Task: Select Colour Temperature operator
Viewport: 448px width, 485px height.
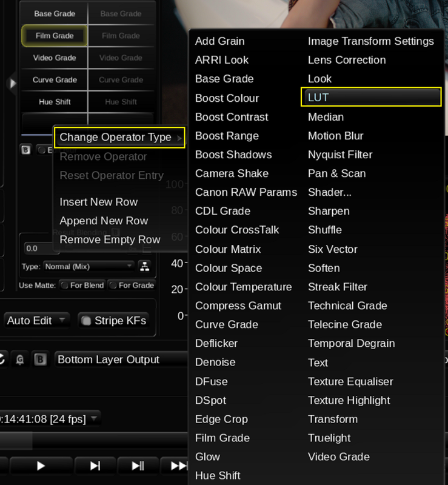Action: (244, 287)
